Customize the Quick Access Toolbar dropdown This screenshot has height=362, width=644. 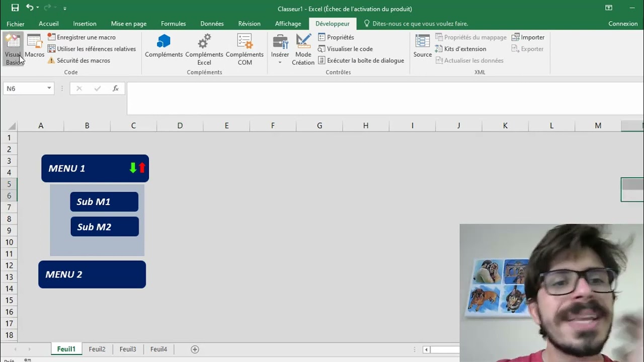(x=65, y=8)
